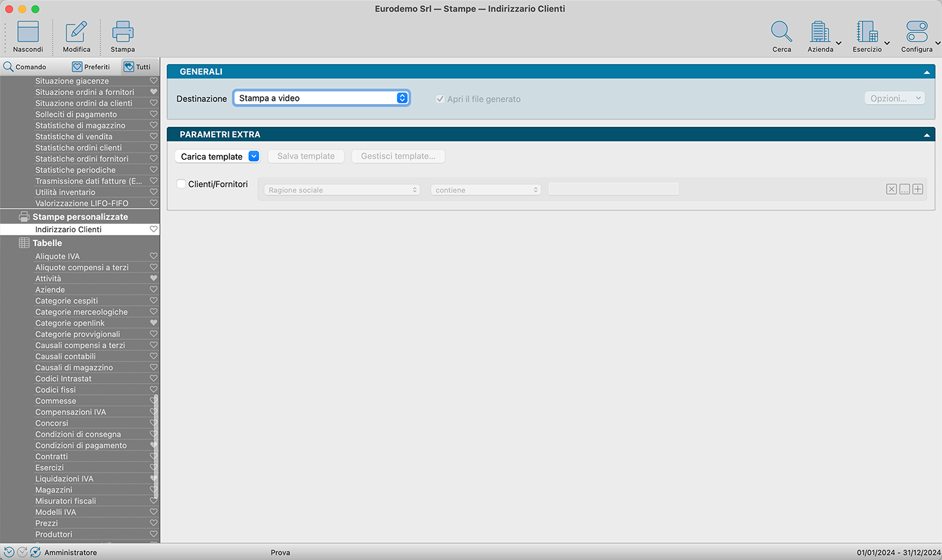Toggle favorite heart for Aliquote IVA
The height and width of the screenshot is (560, 942).
click(x=154, y=256)
